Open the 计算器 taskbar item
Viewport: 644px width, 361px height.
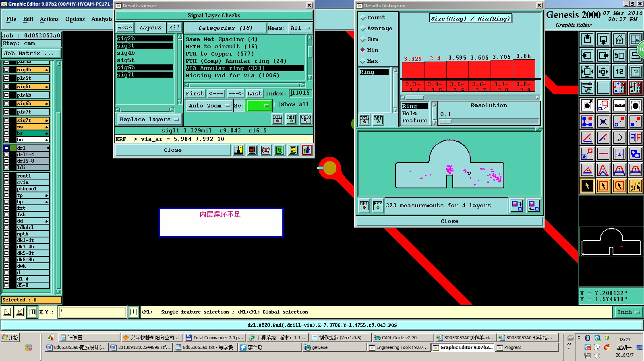[x=89, y=338]
